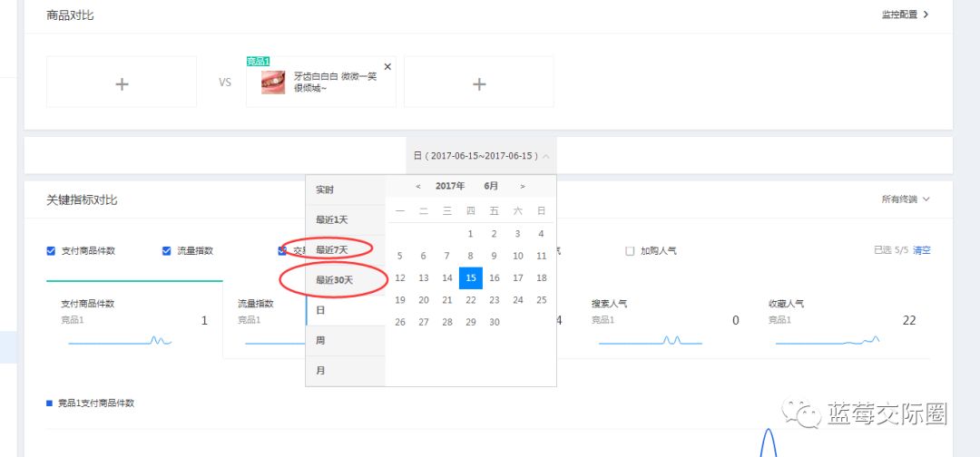Screen dimensions: 980x457
Task: Pick June 26 in the calendar
Action: pos(400,322)
